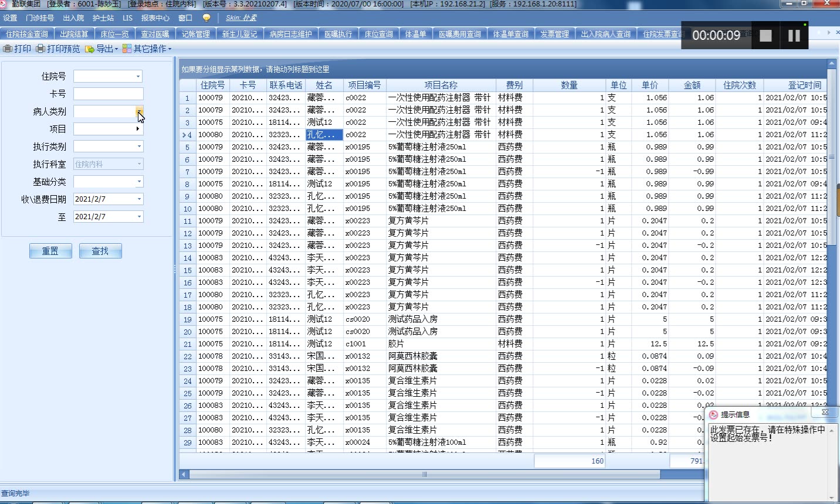This screenshot has height=504, width=840.
Task: Click the 打印 print icon button
Action: point(17,49)
